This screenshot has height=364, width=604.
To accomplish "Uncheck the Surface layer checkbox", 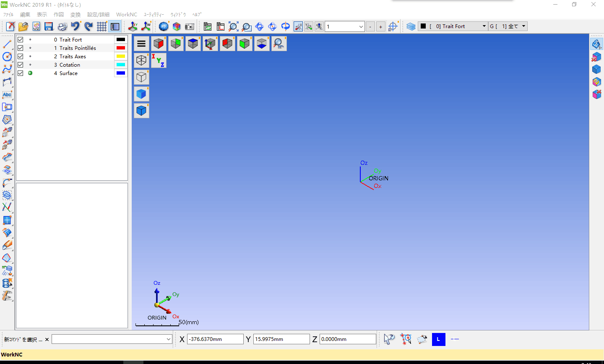I will (x=20, y=73).
